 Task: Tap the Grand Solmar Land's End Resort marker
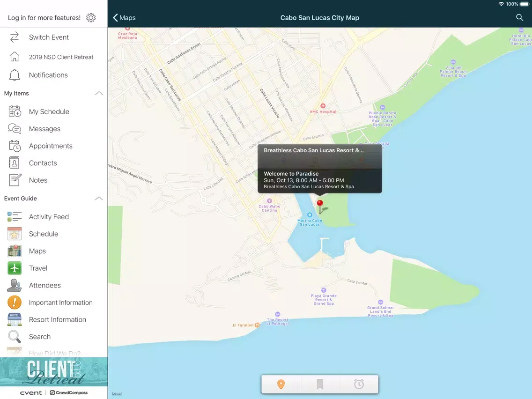tap(381, 302)
